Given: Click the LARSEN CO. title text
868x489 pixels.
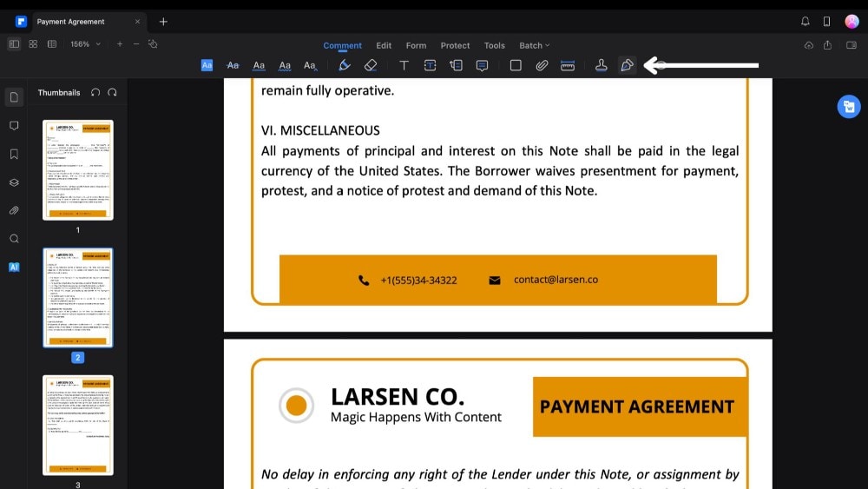Looking at the screenshot, I should (x=398, y=397).
